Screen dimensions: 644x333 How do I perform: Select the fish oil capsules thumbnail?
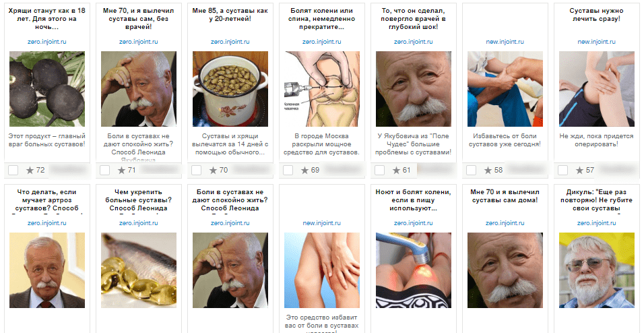pos(139,270)
